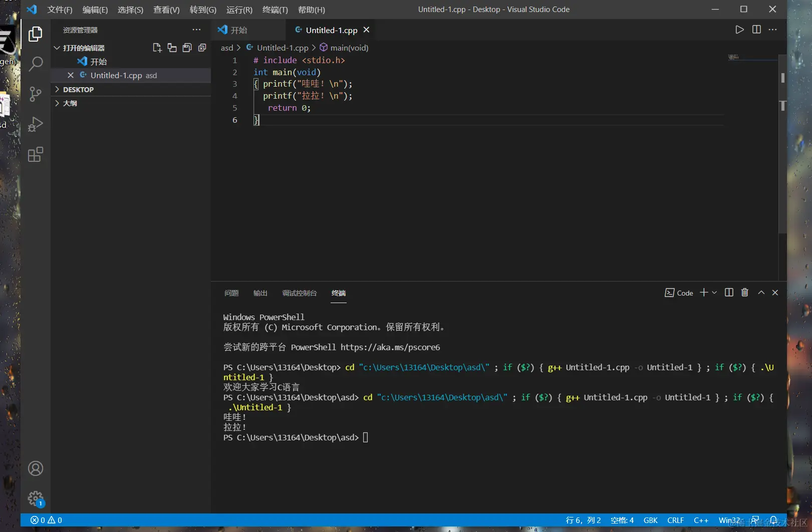
Task: Maximize the terminal panel size
Action: pyautogui.click(x=761, y=293)
